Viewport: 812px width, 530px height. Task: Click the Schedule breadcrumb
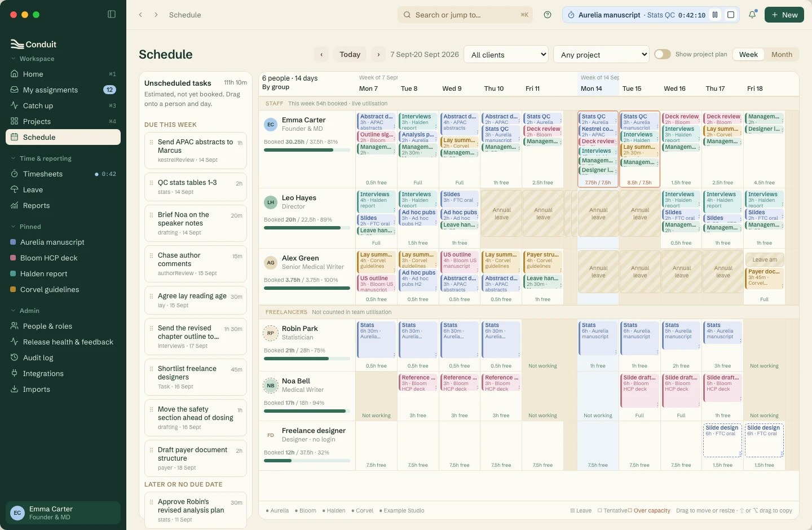(185, 15)
